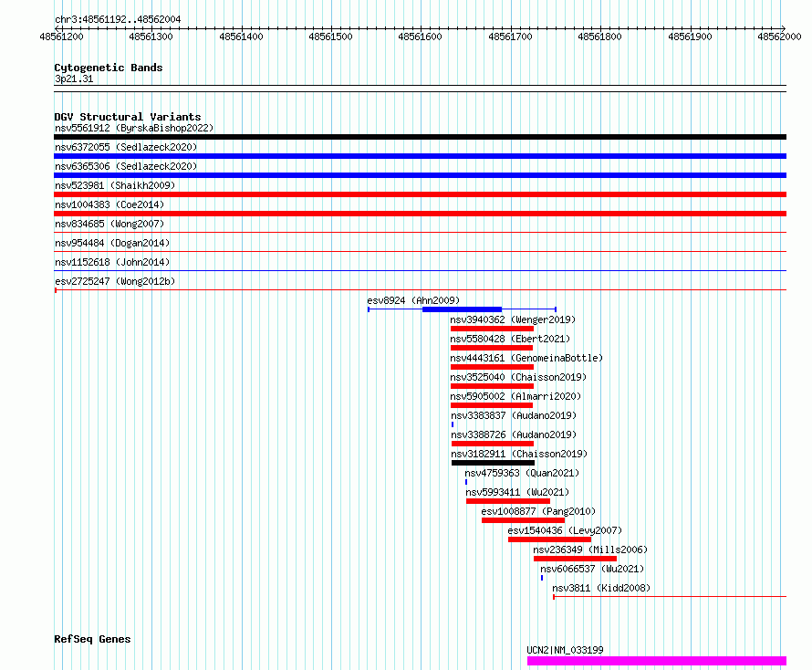Select the small blue nsv3383837 marker
Viewport: 812px width, 670px height.
[453, 424]
